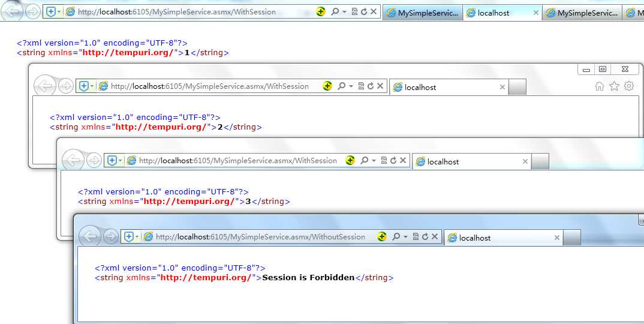The image size is (644, 324).
Task: Click the string line containing value 3
Action: coord(184,202)
